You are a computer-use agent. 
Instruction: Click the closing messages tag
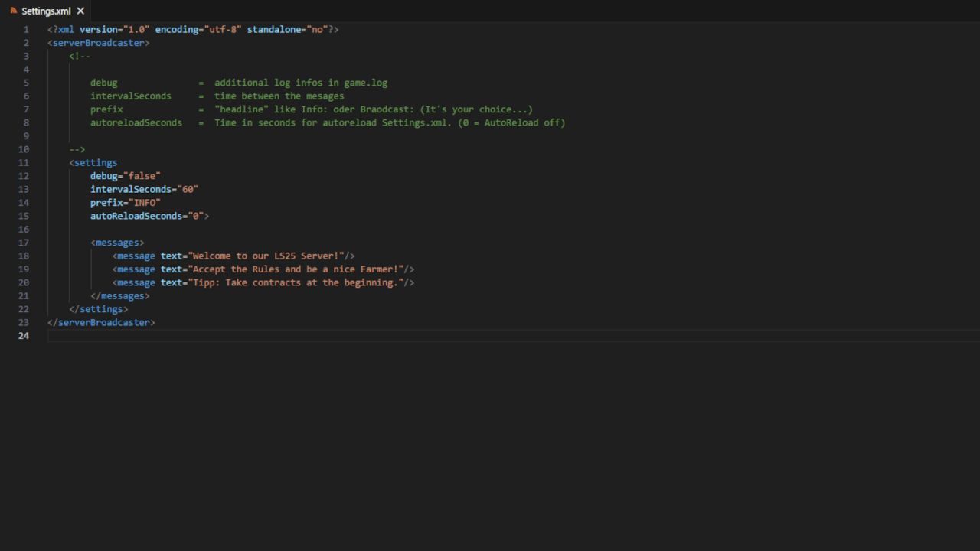coord(120,295)
